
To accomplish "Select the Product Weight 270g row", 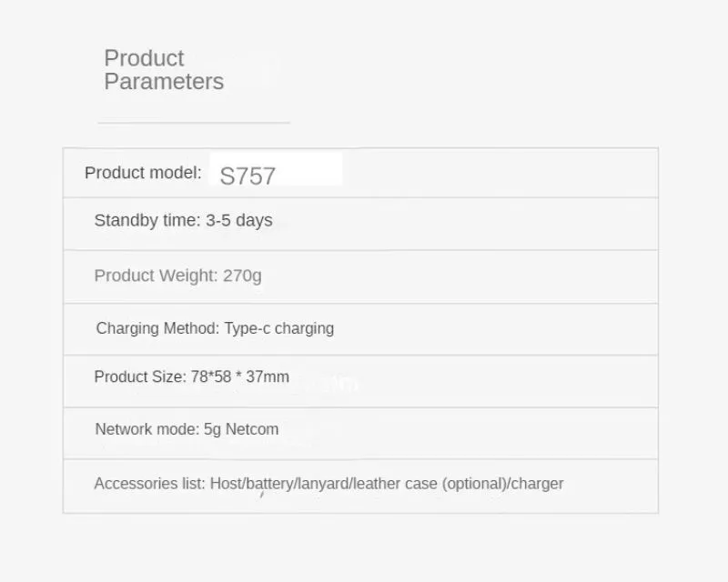I will tap(360, 276).
